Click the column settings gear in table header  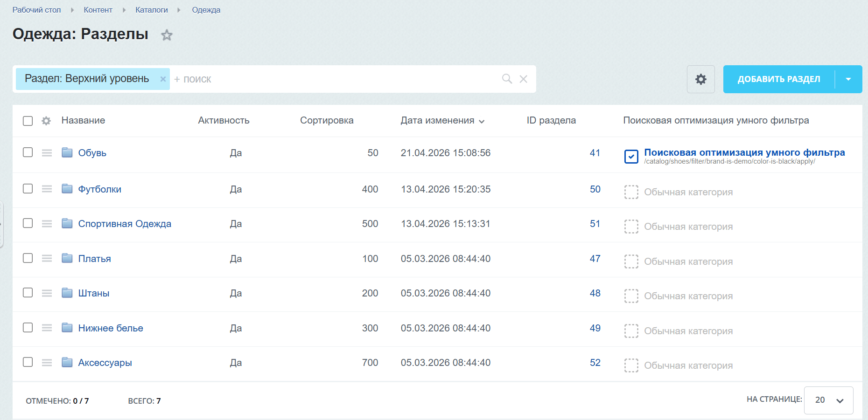coord(46,121)
